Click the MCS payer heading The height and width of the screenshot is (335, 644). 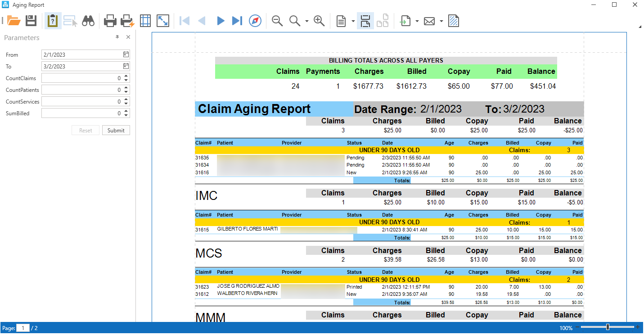click(x=209, y=253)
